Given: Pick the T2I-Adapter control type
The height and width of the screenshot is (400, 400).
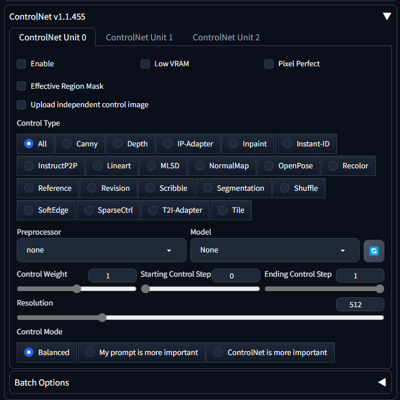Looking at the screenshot, I should 175,210.
